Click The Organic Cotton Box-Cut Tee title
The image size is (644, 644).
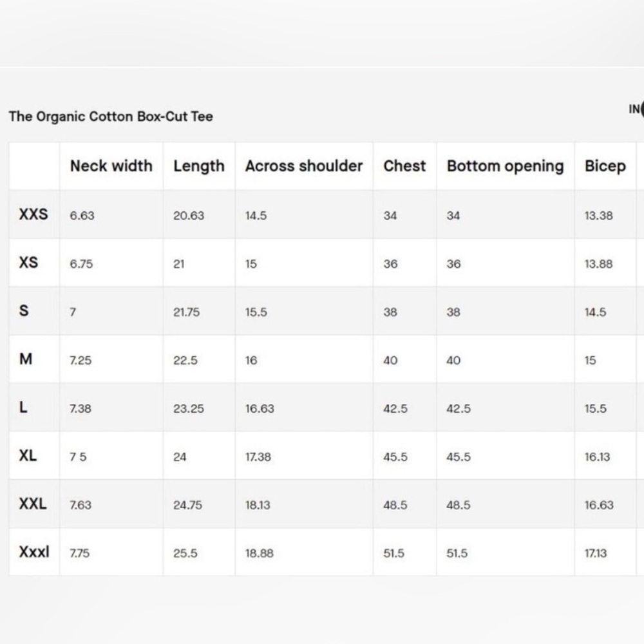(x=111, y=117)
